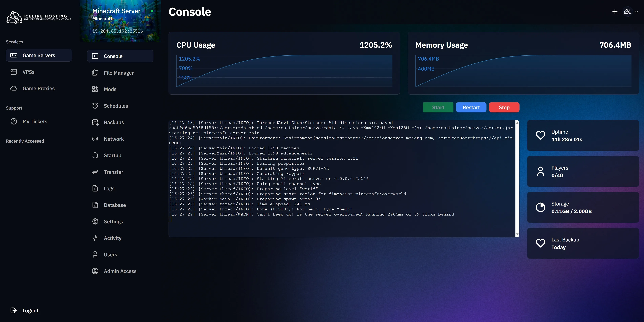
Task: Click the My Tickets question mark icon
Action: tap(14, 121)
